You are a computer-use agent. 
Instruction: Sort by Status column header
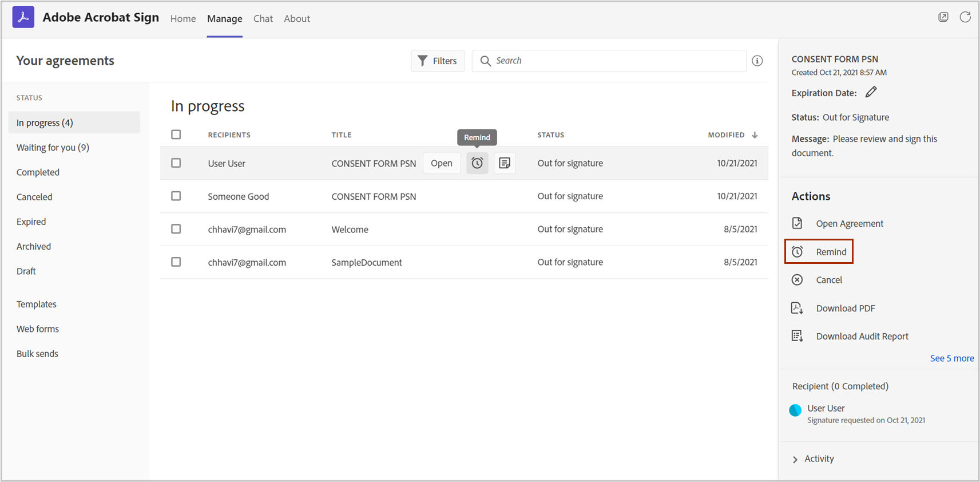pos(550,135)
